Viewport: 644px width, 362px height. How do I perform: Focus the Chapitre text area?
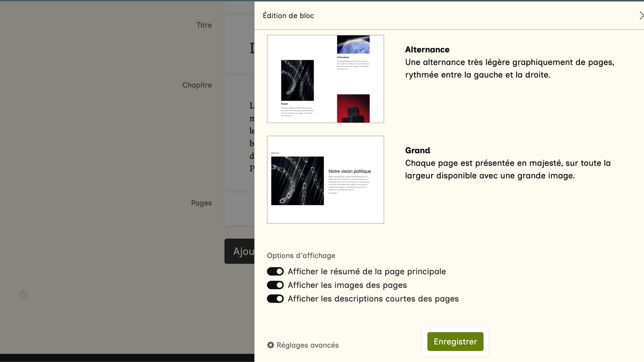click(239, 133)
